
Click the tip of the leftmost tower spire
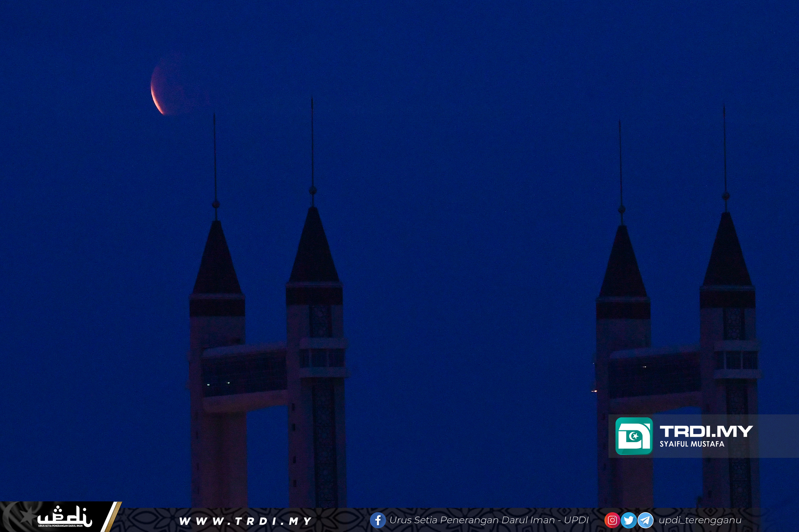(x=214, y=115)
